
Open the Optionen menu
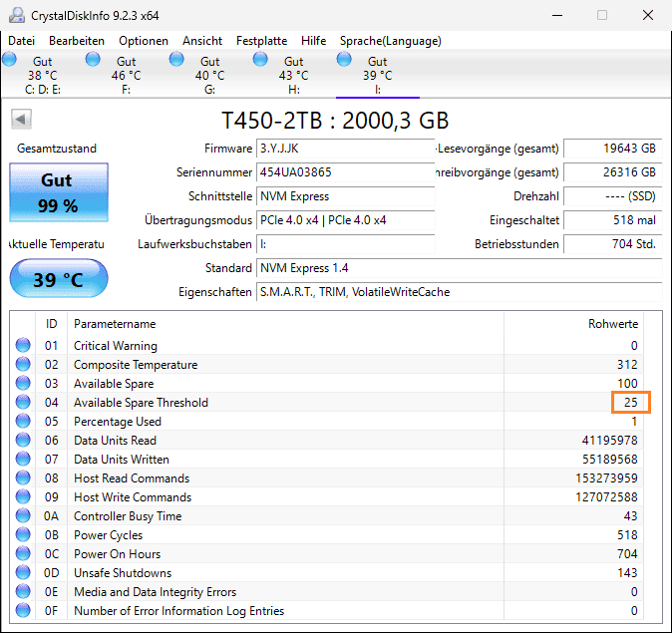click(x=144, y=41)
